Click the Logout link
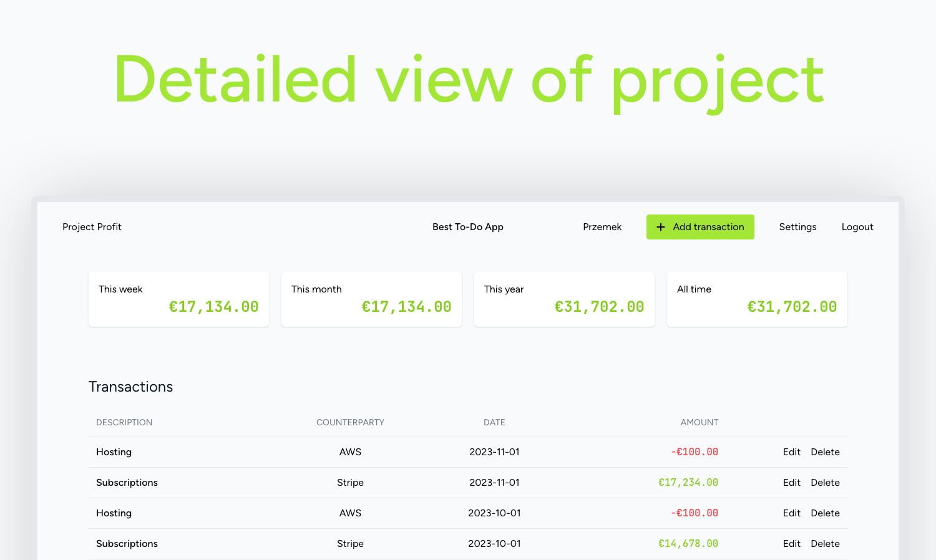 [x=857, y=227]
